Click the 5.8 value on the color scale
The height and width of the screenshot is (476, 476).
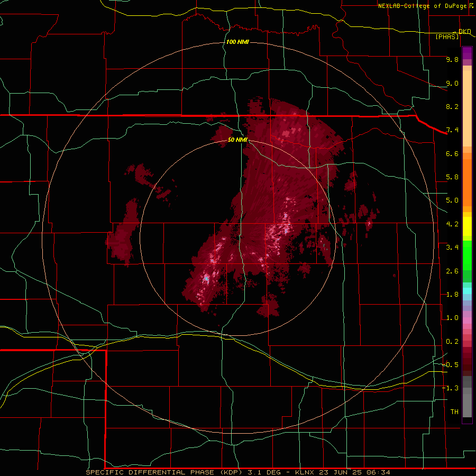pos(452,177)
